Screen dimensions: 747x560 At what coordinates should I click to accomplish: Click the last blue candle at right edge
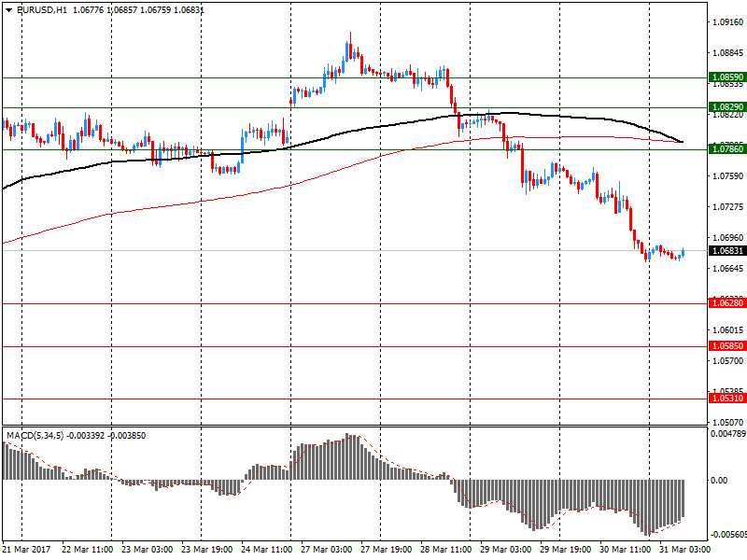[x=683, y=252]
